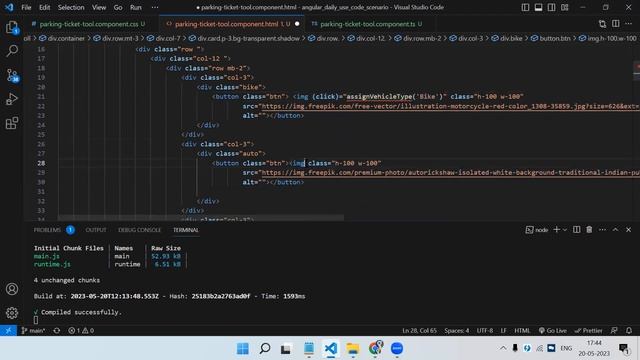Change encoding via UTF-8 in status bar
Screen dimensions: 640x360
click(484, 331)
